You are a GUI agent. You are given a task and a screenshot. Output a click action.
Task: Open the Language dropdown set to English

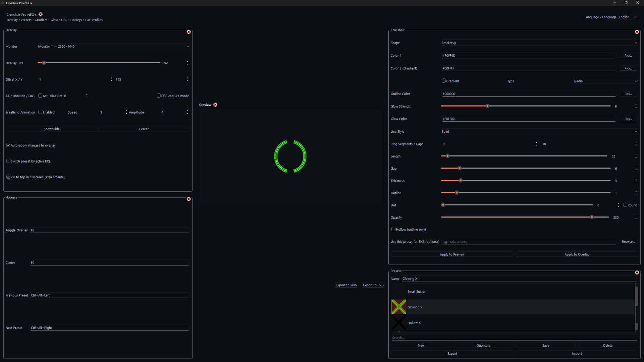coord(628,17)
